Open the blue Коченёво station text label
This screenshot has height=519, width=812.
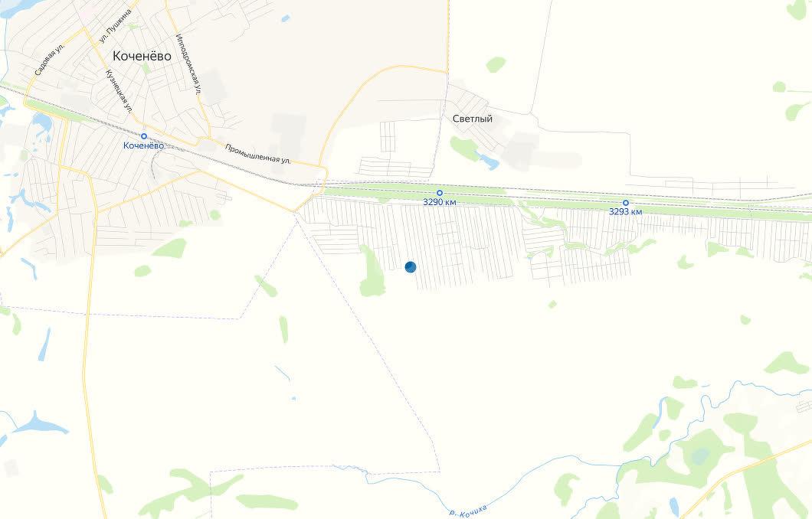tap(143, 145)
